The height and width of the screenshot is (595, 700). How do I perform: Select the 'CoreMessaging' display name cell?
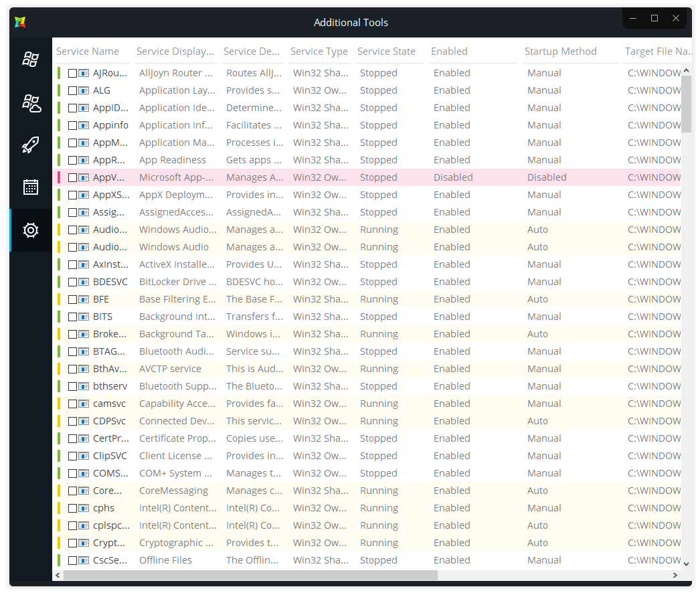point(173,491)
